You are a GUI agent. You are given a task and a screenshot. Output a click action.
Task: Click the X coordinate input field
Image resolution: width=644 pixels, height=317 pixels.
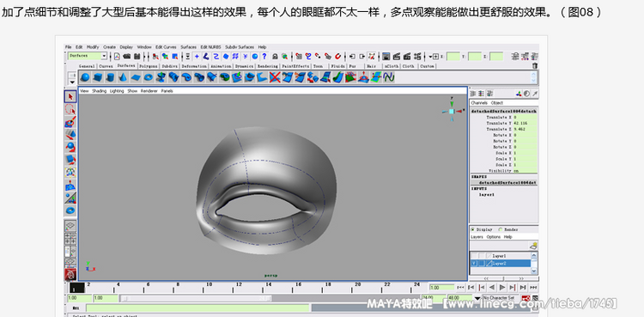click(x=453, y=57)
